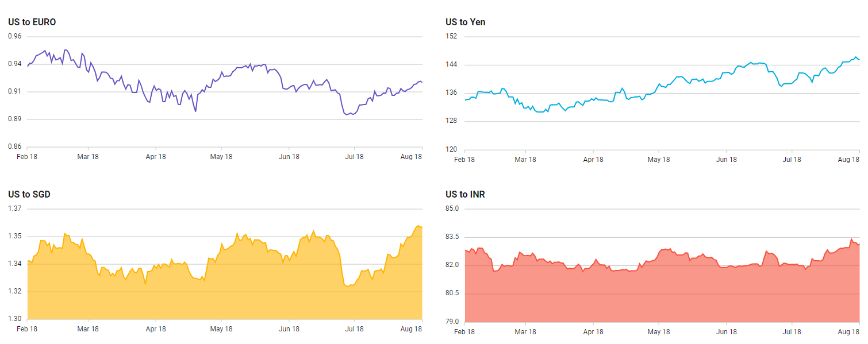The image size is (868, 344).
Task: Click the US to EURO chart title
Action: click(x=32, y=22)
